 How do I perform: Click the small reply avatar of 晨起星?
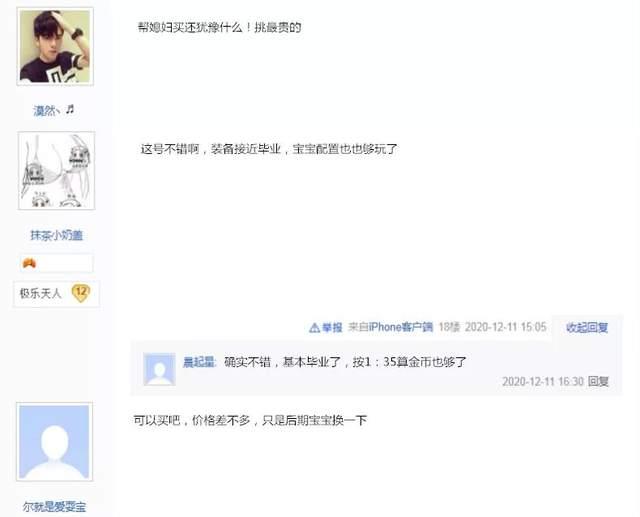[159, 369]
